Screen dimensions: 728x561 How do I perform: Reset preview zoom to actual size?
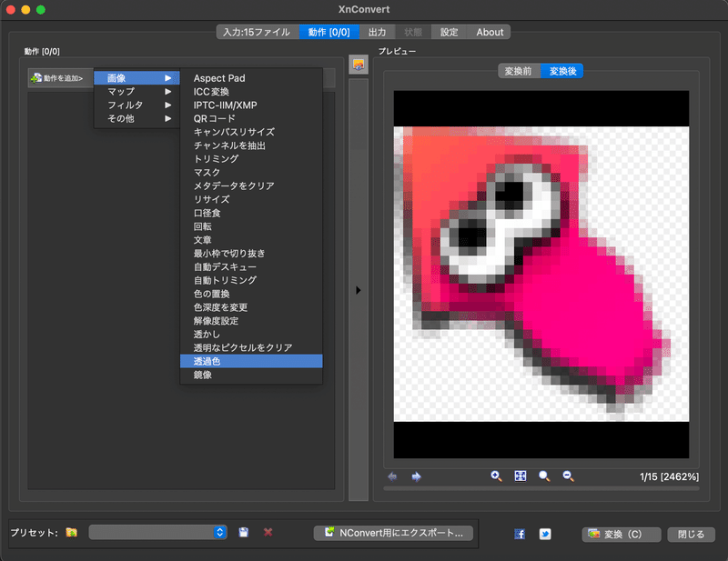click(544, 476)
